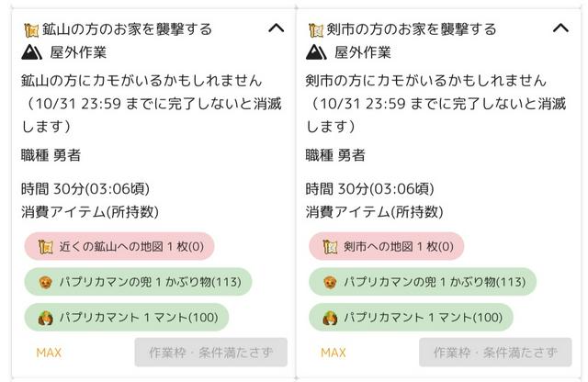Collapse the 剣市の方のお家を襲撃する card

click(560, 28)
